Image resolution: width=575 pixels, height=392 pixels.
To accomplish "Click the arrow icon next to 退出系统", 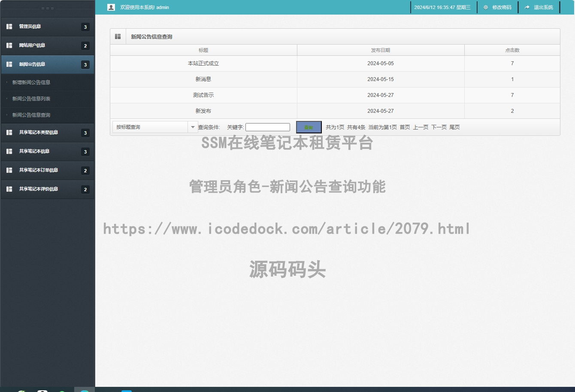I will click(x=527, y=7).
